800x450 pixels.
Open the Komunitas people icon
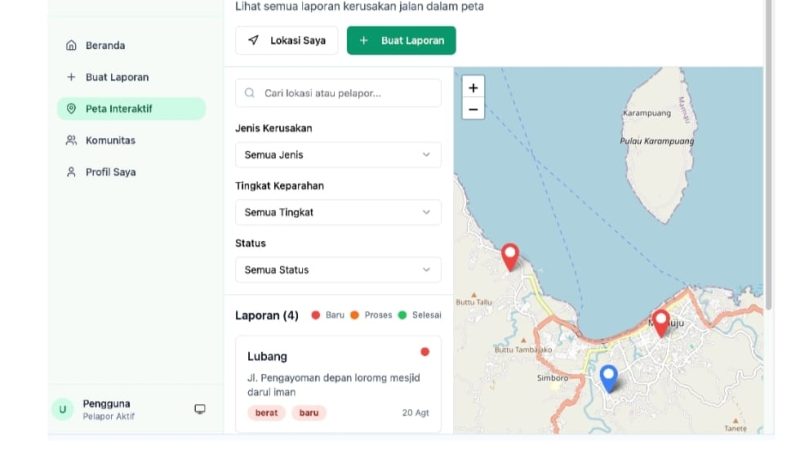click(71, 140)
